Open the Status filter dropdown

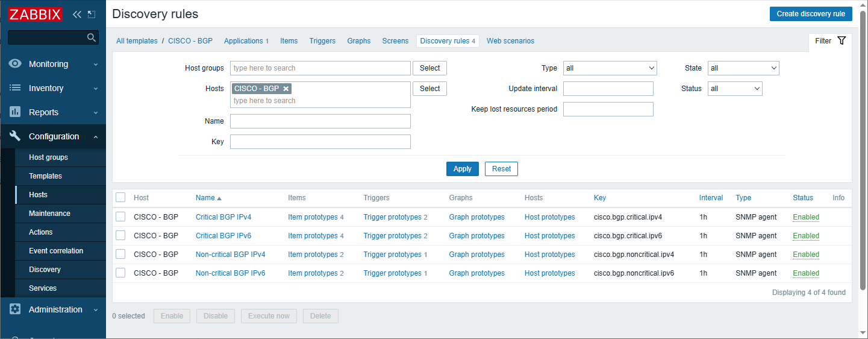(735, 89)
